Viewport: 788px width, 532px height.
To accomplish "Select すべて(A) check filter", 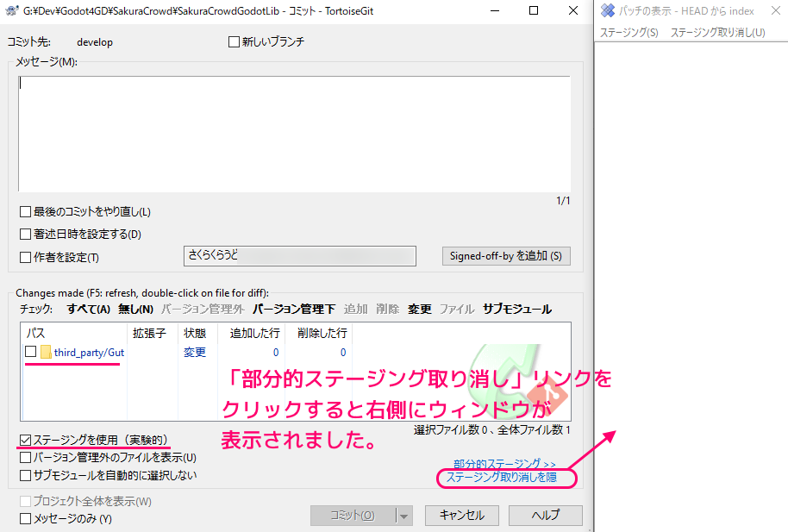I will [x=89, y=309].
